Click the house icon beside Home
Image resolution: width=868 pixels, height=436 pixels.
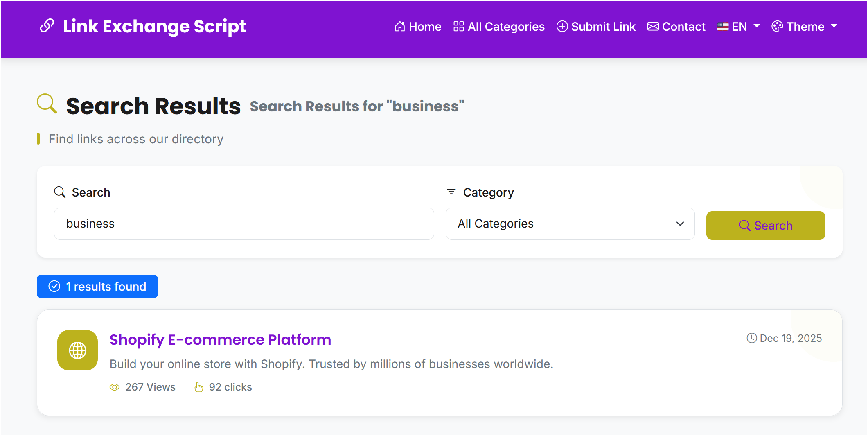400,27
